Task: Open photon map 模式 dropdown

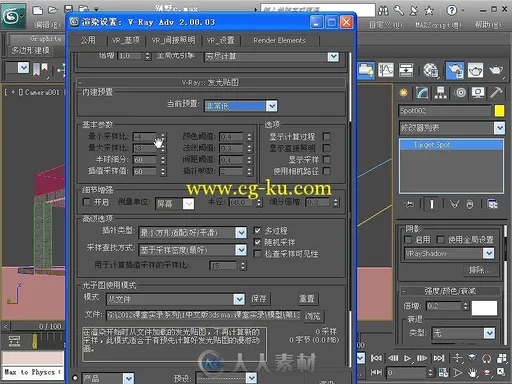Action: (239, 299)
